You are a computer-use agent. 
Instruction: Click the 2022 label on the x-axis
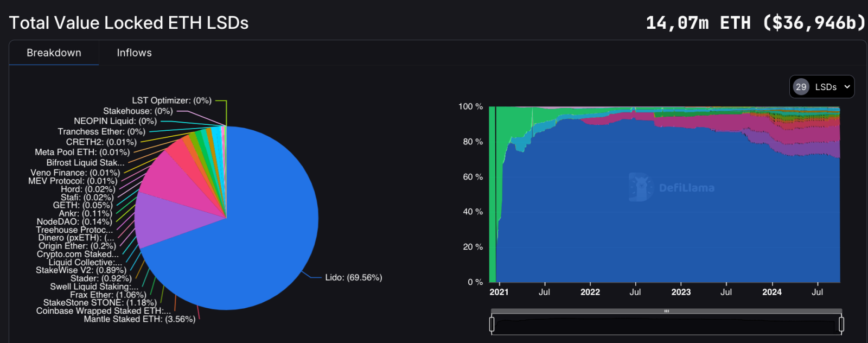590,292
